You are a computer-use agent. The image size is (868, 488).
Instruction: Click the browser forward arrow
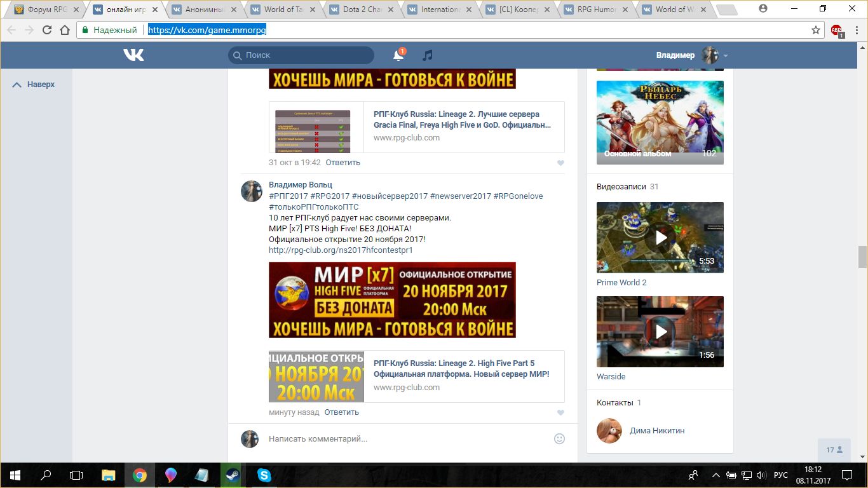coord(29,30)
